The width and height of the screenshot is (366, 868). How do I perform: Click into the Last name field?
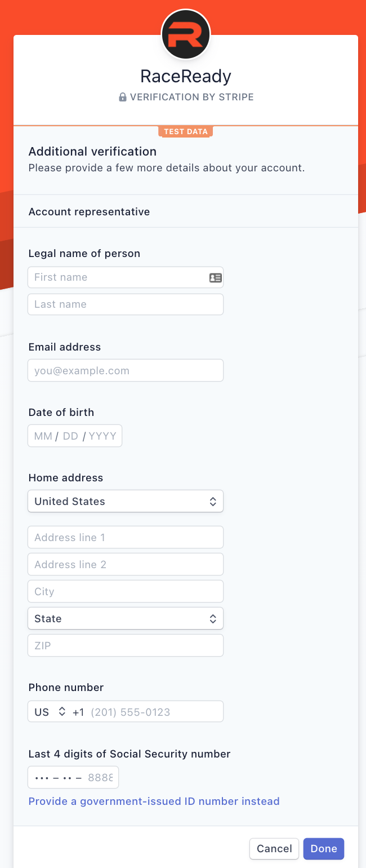(x=126, y=304)
